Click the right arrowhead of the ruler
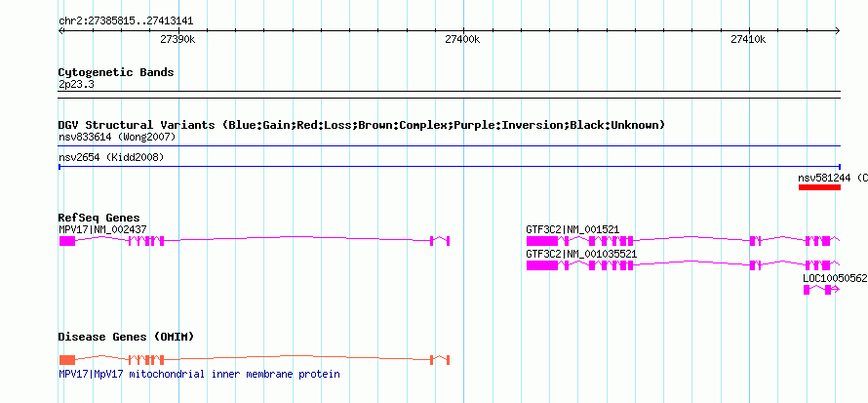 pos(837,30)
